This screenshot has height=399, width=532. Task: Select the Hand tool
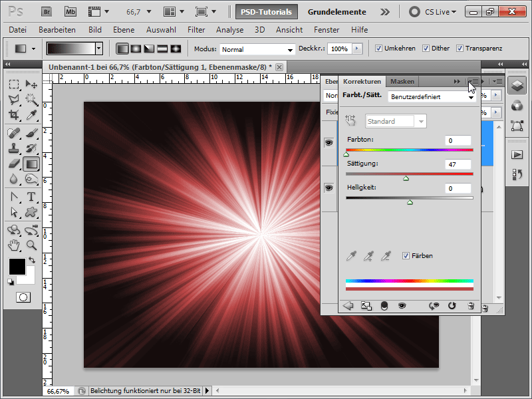click(14, 245)
